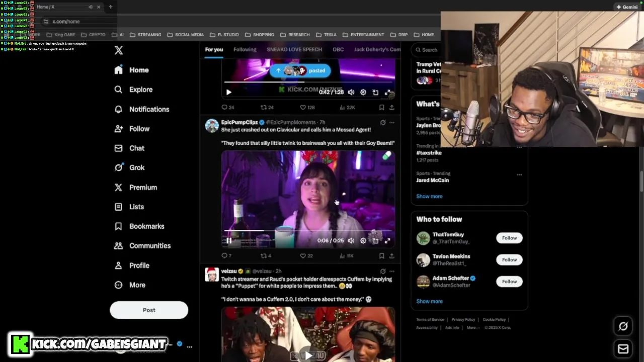Screen dimensions: 644x362
Task: Click the X logo in sidebar
Action: (119, 50)
